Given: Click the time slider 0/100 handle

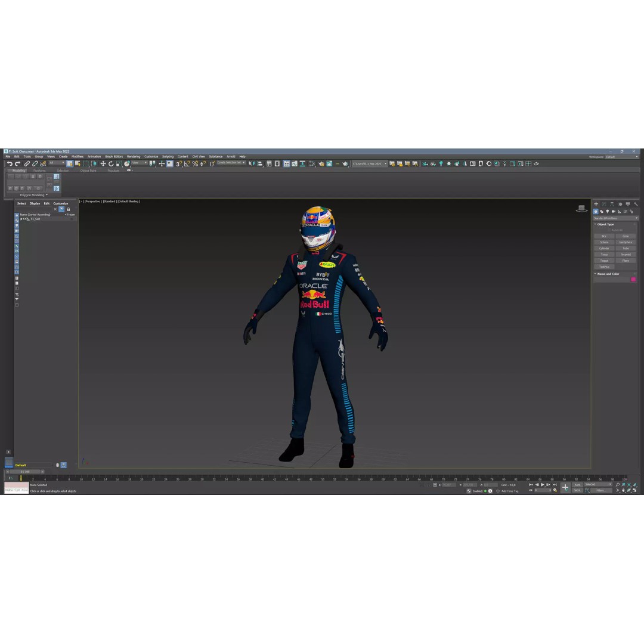Looking at the screenshot, I should click(x=25, y=472).
